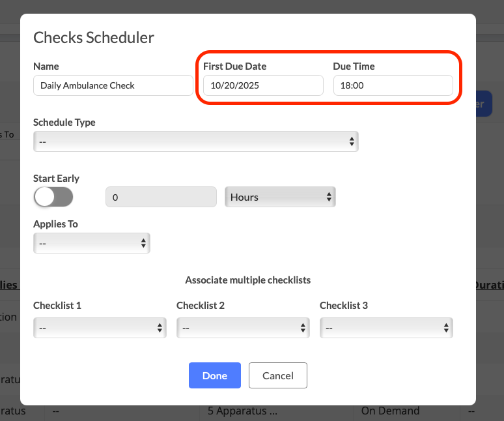Viewport: 504px width, 421px height.
Task: Click the Start Early number field
Action: pyautogui.click(x=161, y=197)
